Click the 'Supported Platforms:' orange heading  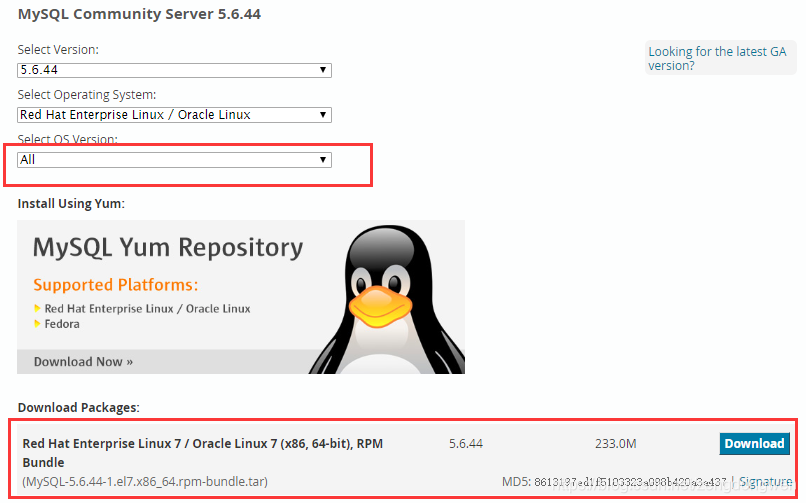point(116,285)
